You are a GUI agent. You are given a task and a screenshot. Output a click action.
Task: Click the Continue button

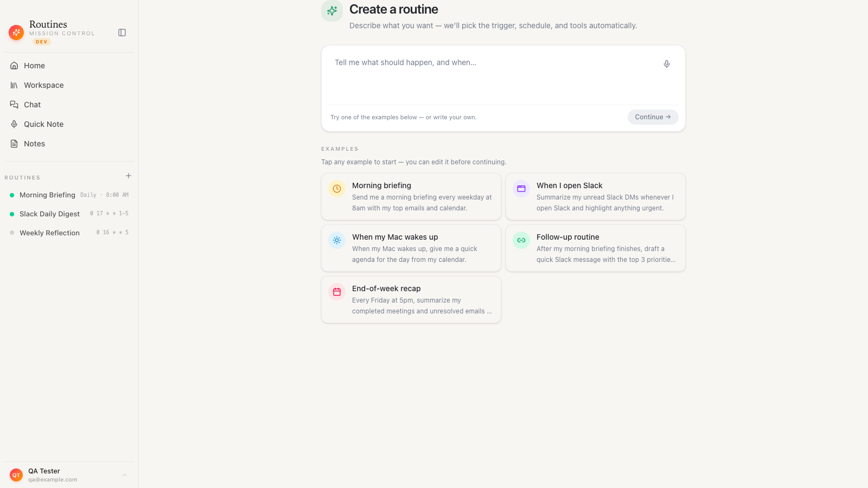coord(653,117)
